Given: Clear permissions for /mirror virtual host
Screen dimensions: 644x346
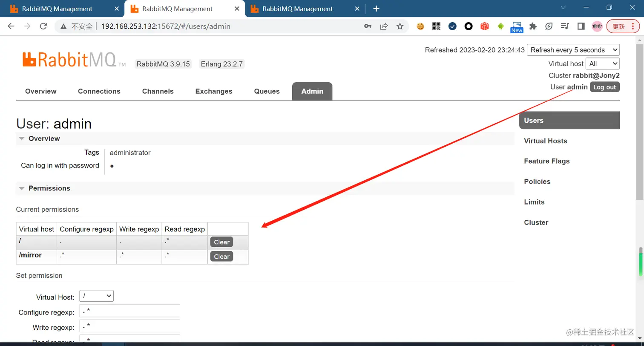Looking at the screenshot, I should pyautogui.click(x=221, y=257).
